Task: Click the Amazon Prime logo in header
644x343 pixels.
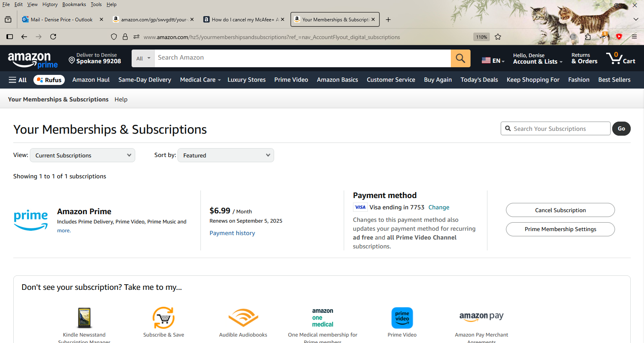Action: (33, 60)
